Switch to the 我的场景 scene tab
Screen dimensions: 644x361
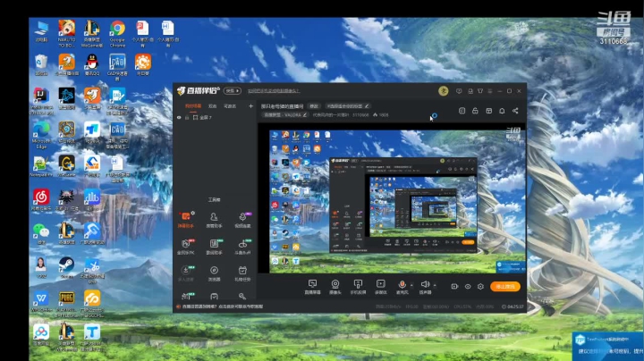[x=193, y=106]
